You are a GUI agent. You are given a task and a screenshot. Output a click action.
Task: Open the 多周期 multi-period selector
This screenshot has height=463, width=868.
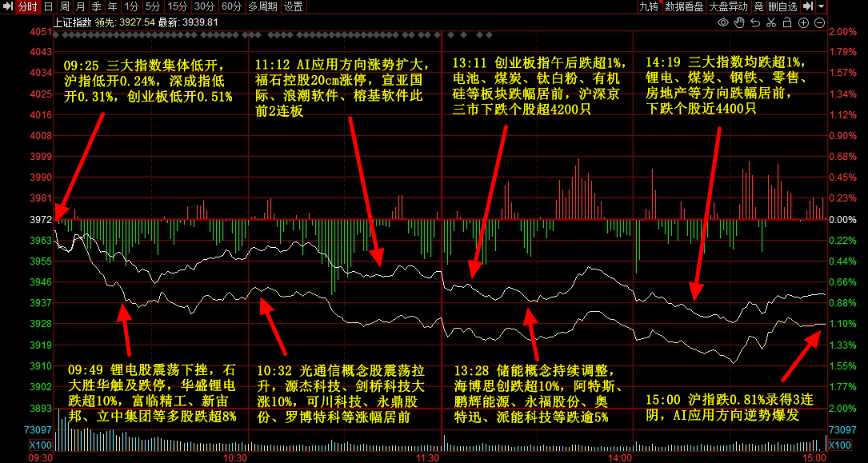(x=263, y=6)
